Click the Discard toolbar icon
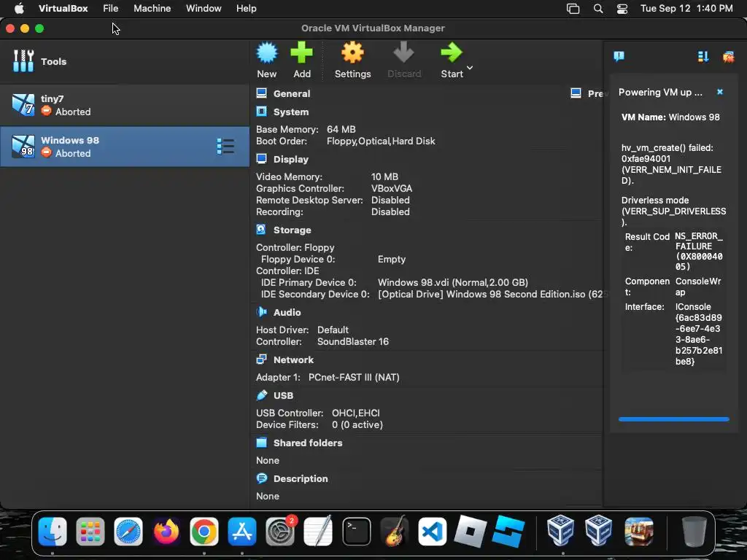The height and width of the screenshot is (560, 747). [404, 61]
